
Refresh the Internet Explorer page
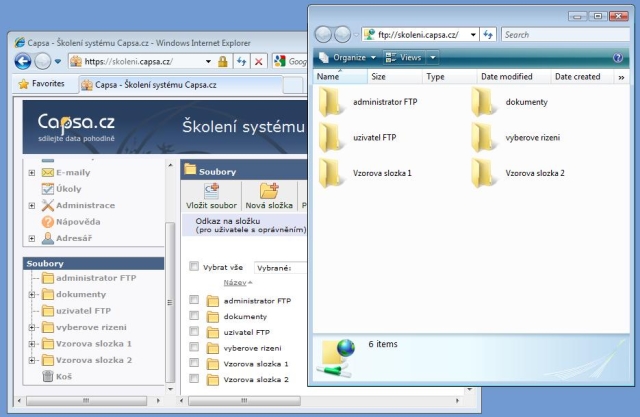pyautogui.click(x=242, y=62)
